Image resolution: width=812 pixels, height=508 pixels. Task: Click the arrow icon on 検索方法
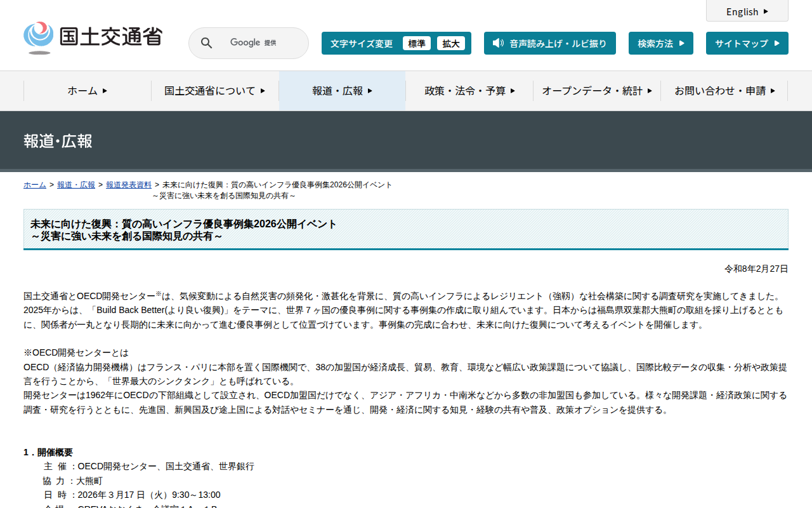click(682, 43)
